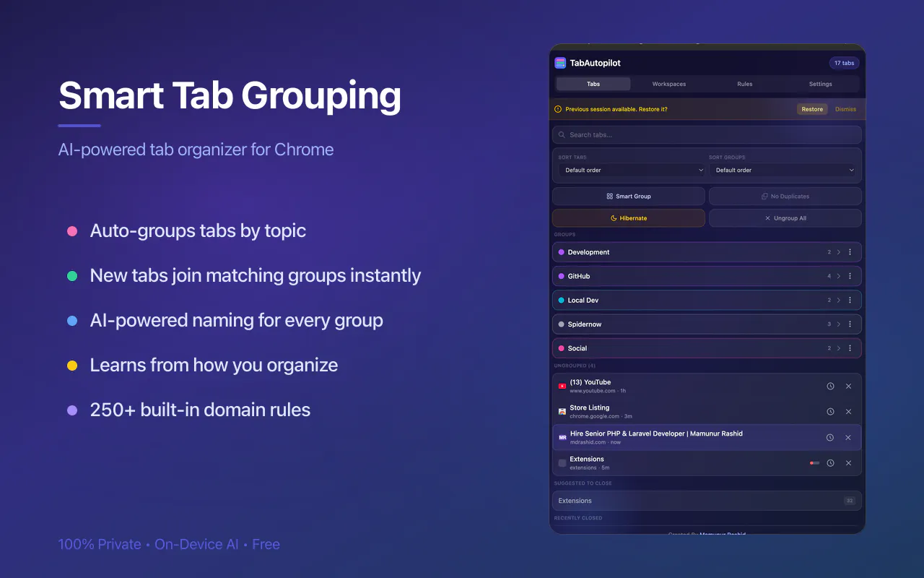Image resolution: width=924 pixels, height=578 pixels.
Task: Click the No Duplicates button
Action: click(x=785, y=196)
